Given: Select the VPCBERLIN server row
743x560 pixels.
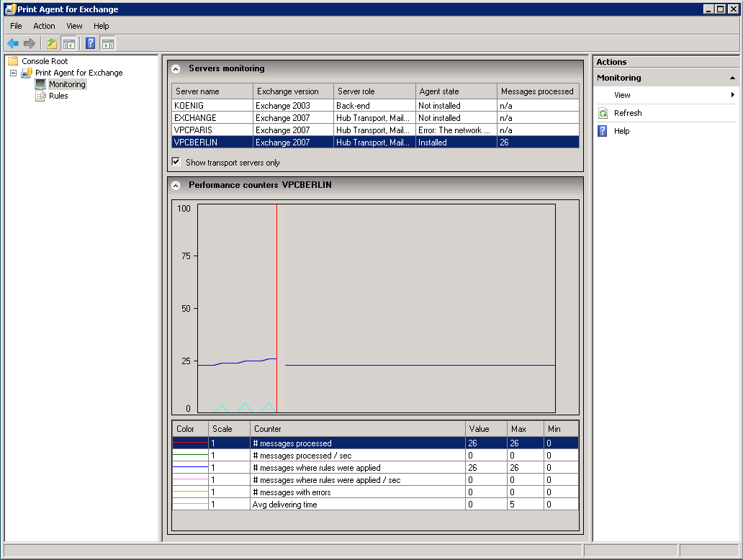Looking at the screenshot, I should point(375,142).
